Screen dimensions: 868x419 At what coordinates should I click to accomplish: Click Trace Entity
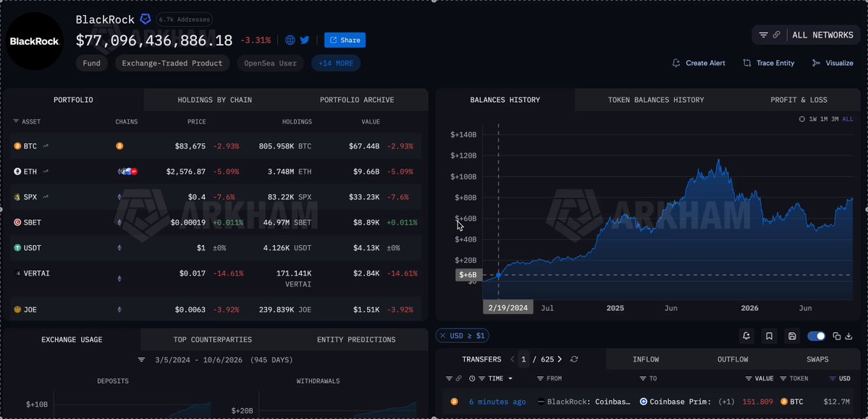coord(769,63)
